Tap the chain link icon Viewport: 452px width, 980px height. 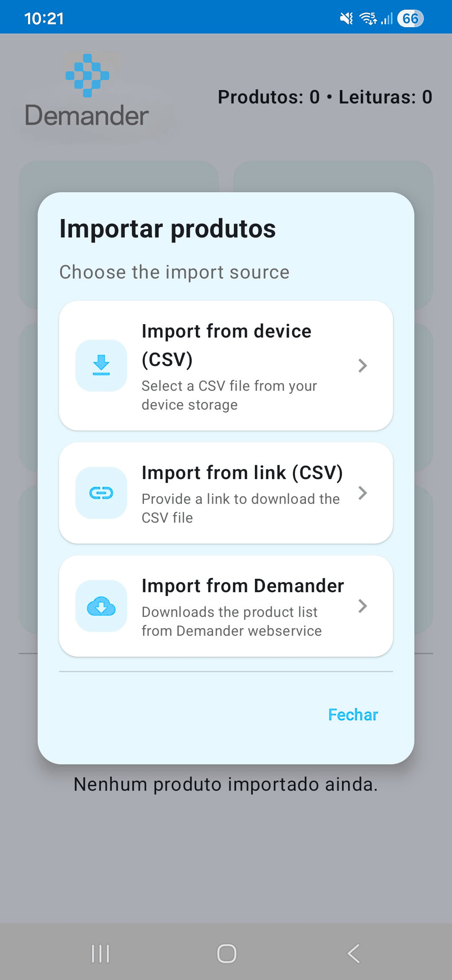point(101,493)
